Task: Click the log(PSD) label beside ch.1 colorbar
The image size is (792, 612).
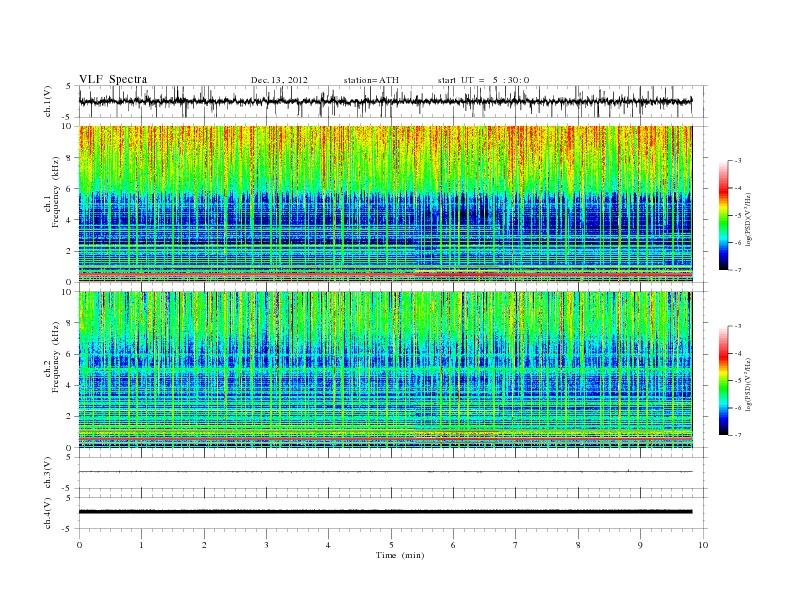Action: coord(749,219)
